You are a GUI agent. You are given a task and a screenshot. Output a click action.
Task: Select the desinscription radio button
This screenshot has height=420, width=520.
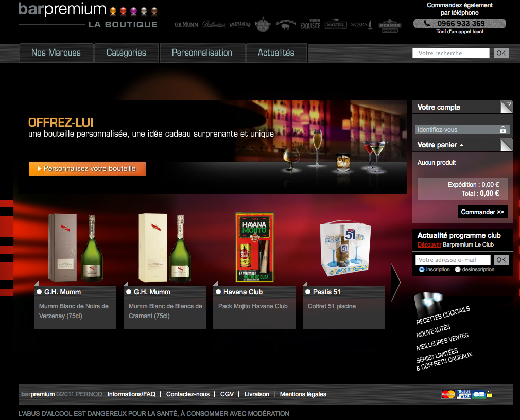pyautogui.click(x=458, y=269)
